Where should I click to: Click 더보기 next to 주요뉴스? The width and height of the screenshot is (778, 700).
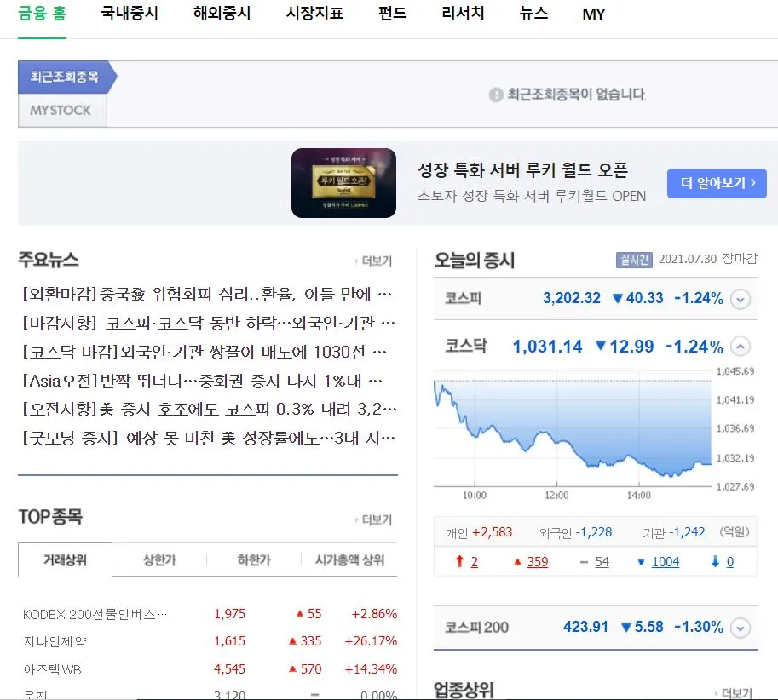pyautogui.click(x=374, y=261)
